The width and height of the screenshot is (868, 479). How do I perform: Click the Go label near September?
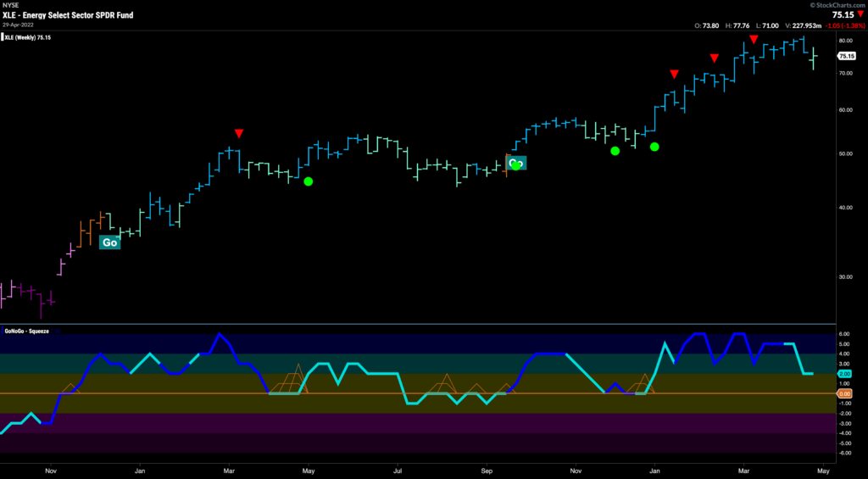pos(516,164)
